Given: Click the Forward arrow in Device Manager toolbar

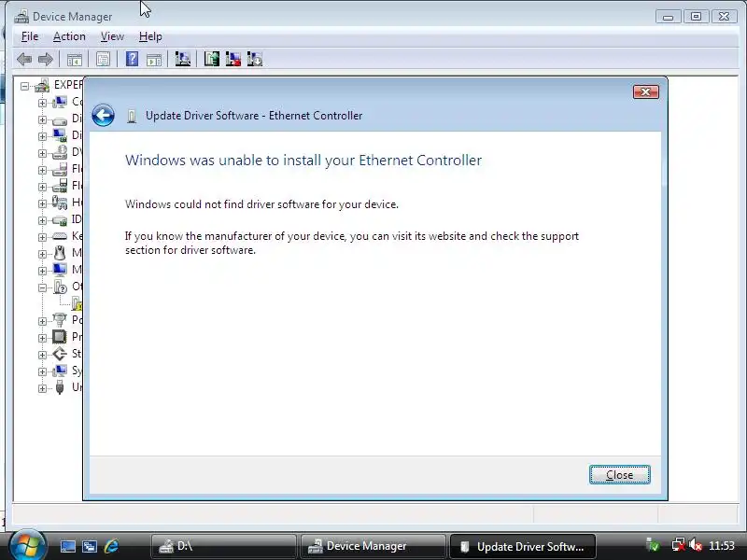Looking at the screenshot, I should pos(45,60).
